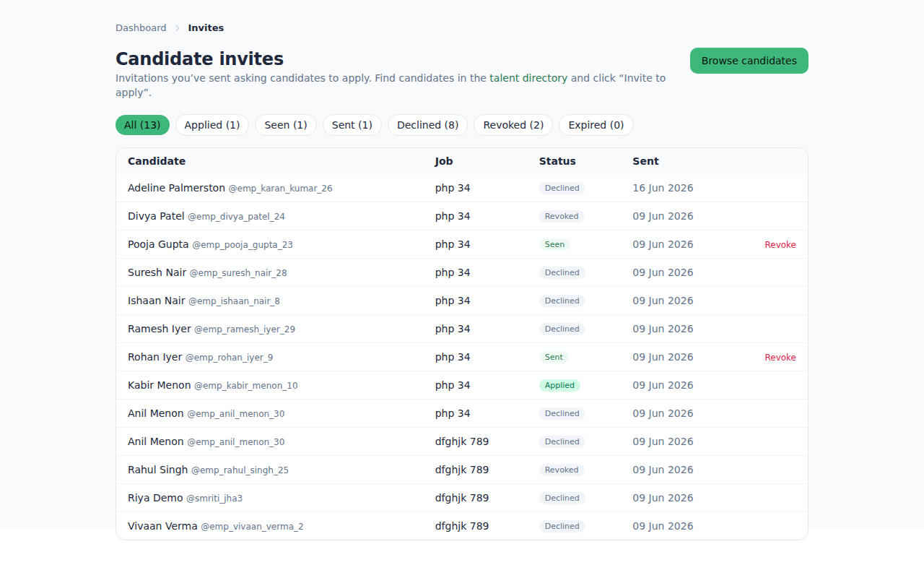Viewport: 924px width, 578px height.
Task: Click the Status column header
Action: pos(557,161)
